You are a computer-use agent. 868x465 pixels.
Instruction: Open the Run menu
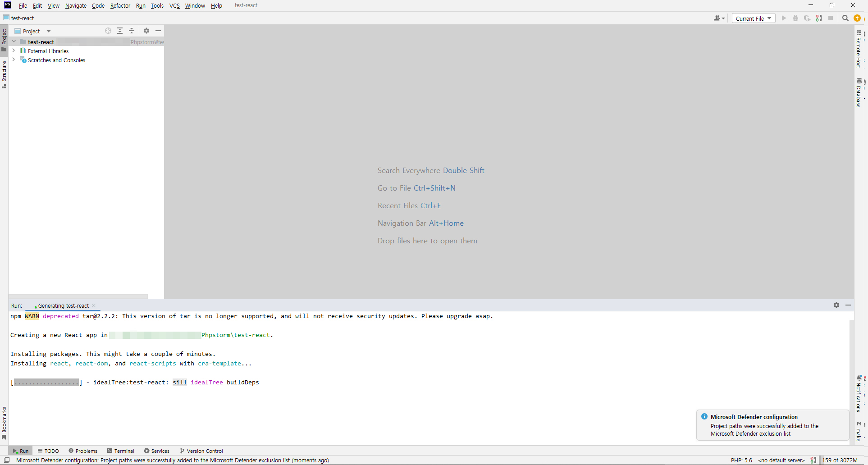click(141, 5)
